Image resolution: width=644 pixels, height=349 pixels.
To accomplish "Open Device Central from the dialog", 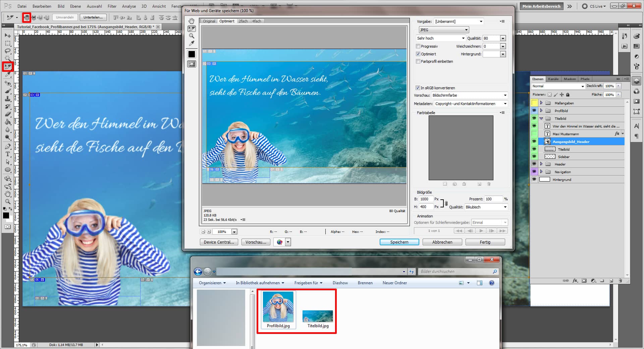I will [x=219, y=242].
